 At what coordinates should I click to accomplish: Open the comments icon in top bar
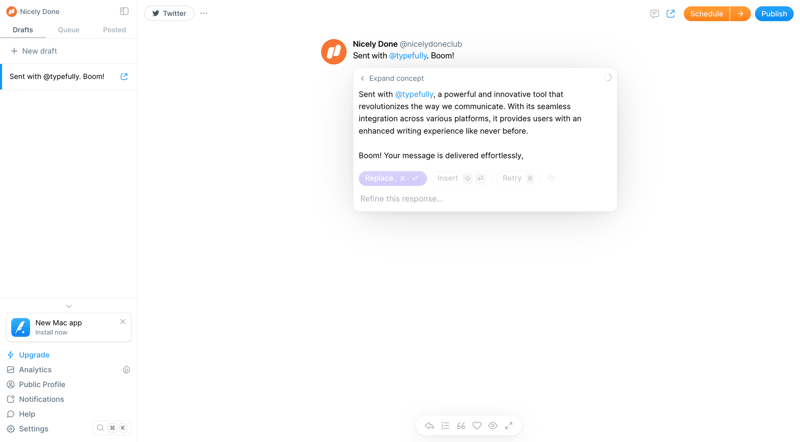click(x=655, y=14)
